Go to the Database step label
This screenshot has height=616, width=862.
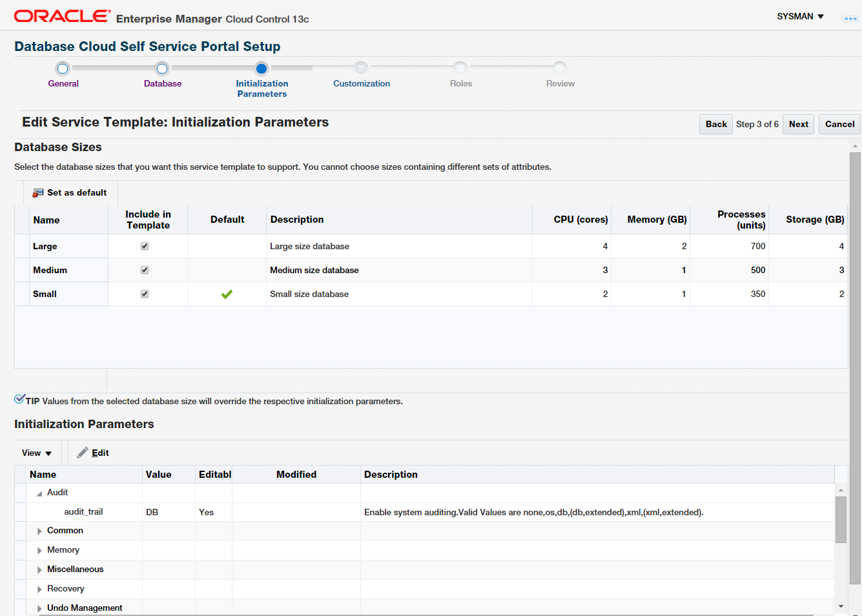click(163, 83)
